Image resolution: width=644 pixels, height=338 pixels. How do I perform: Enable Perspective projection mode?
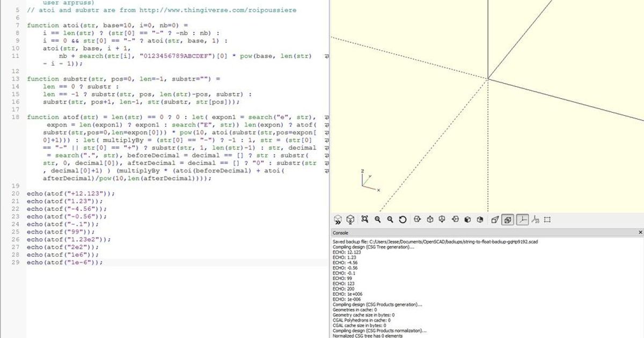(x=495, y=219)
